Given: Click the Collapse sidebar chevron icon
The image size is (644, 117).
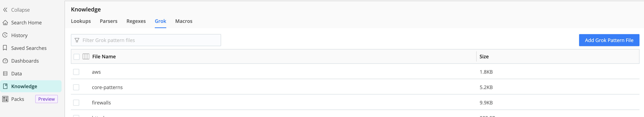Looking at the screenshot, I should point(5,10).
